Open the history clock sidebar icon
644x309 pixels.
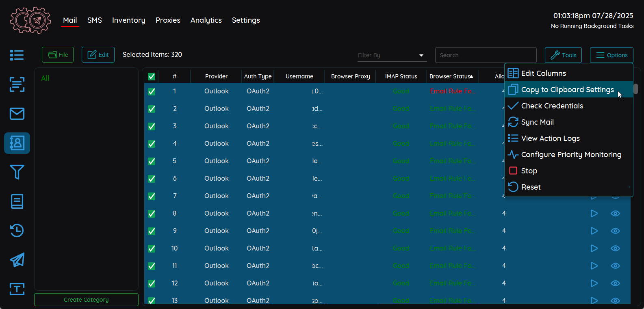(x=17, y=231)
